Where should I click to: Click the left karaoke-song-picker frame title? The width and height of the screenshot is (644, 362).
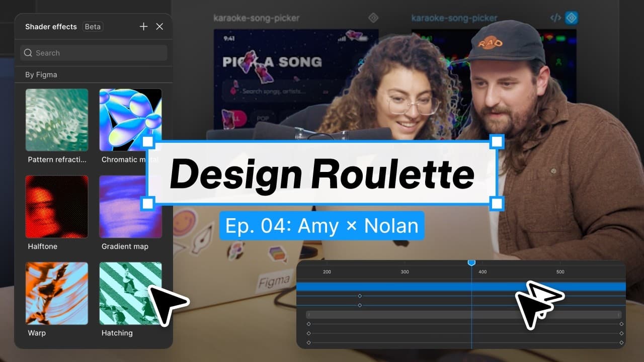point(257,18)
